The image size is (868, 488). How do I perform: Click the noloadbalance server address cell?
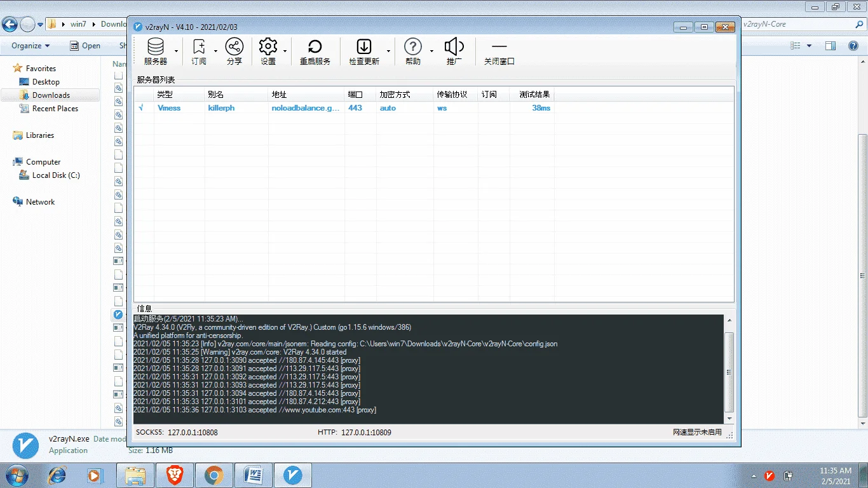[306, 108]
